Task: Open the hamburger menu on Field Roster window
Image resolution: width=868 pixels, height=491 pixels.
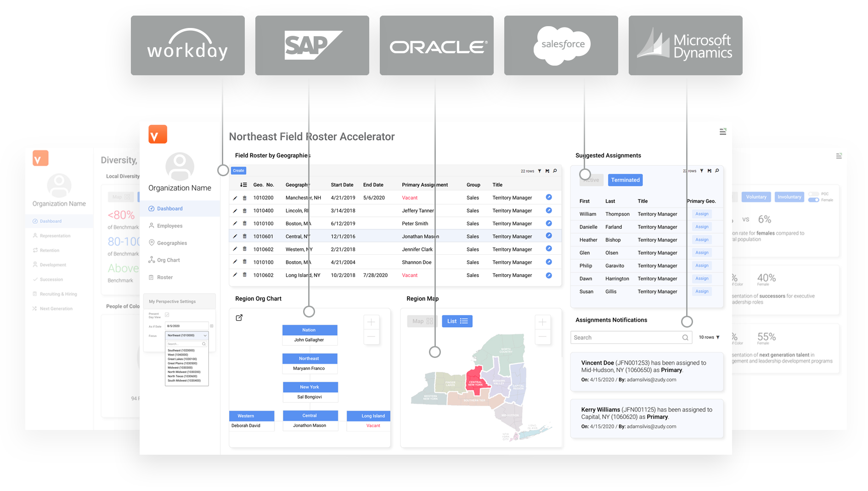Action: (723, 132)
